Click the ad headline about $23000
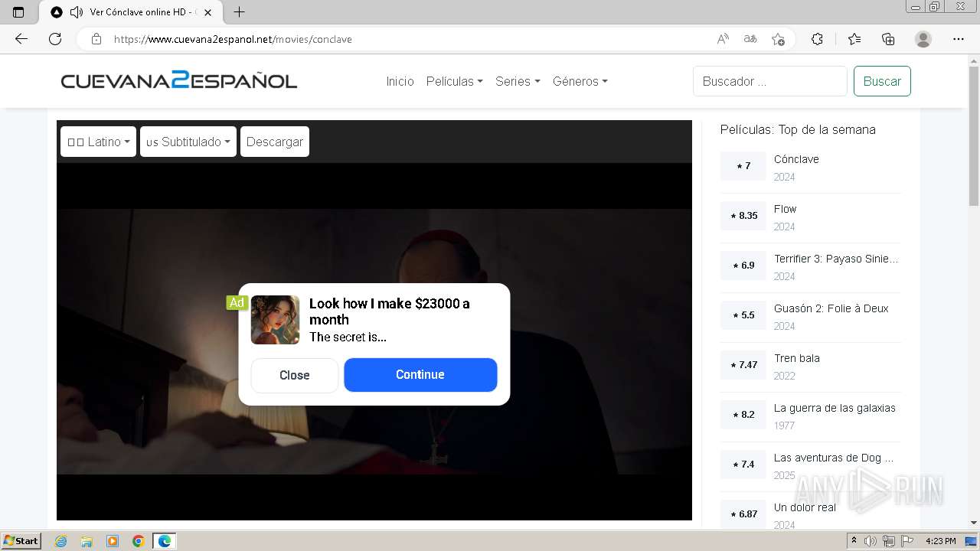980x551 pixels. tap(390, 311)
